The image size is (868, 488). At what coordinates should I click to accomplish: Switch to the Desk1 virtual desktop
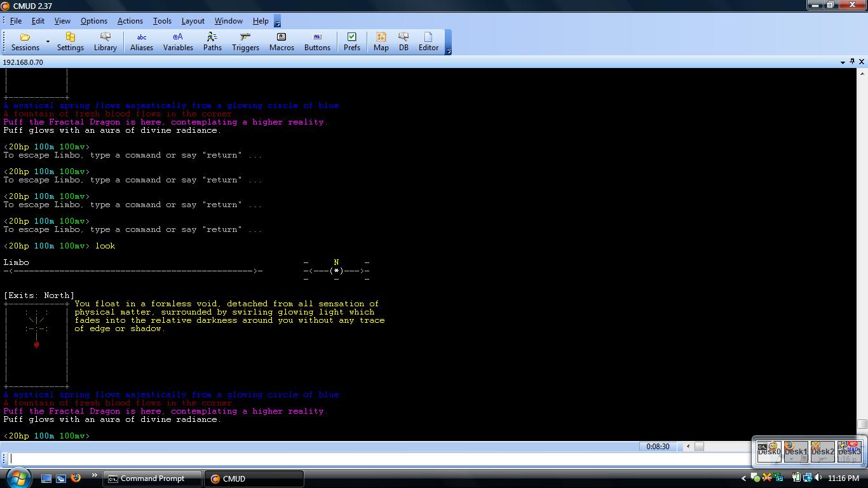pos(796,451)
